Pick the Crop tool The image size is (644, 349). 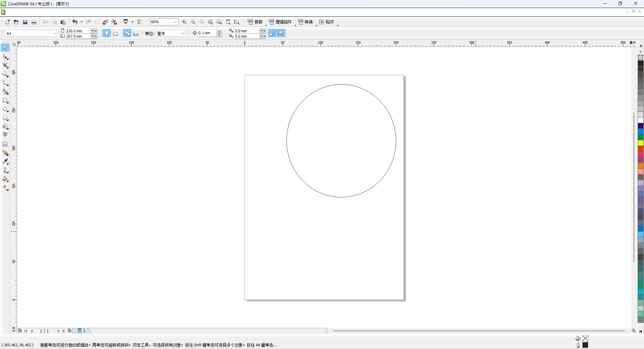[x=5, y=65]
